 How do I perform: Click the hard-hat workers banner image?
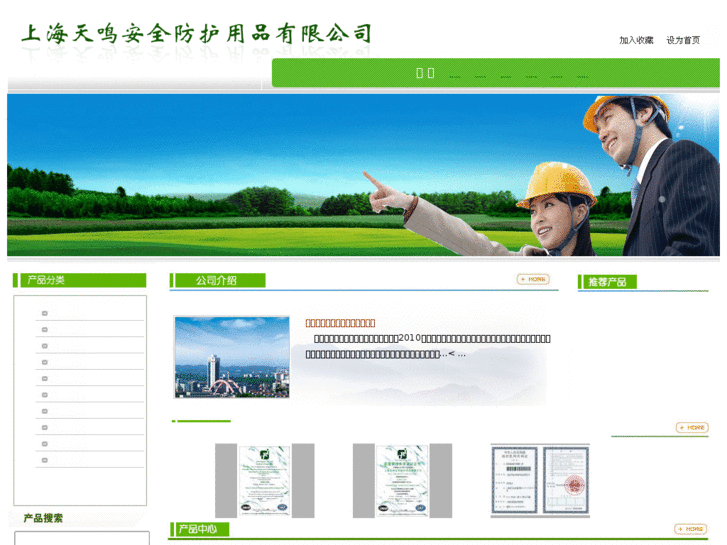click(x=363, y=175)
